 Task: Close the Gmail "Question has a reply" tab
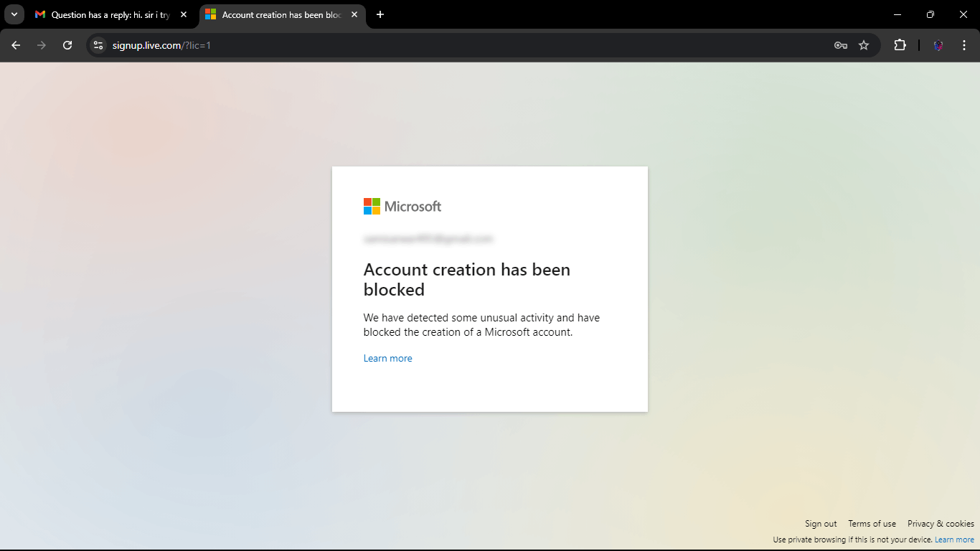click(x=184, y=14)
